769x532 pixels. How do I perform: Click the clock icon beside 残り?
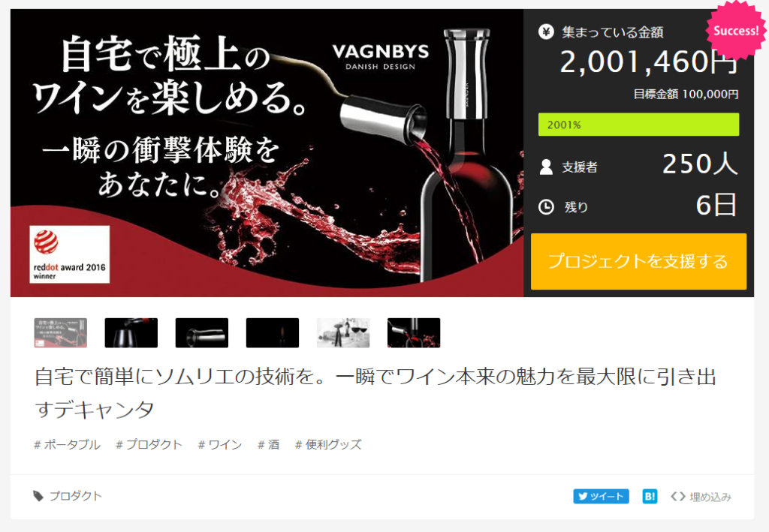coord(546,207)
